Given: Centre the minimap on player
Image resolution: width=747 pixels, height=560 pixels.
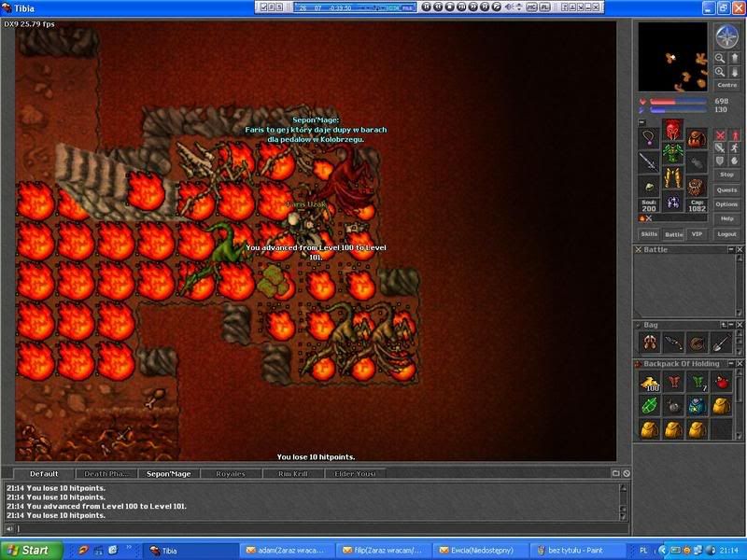Looking at the screenshot, I should 727,85.
